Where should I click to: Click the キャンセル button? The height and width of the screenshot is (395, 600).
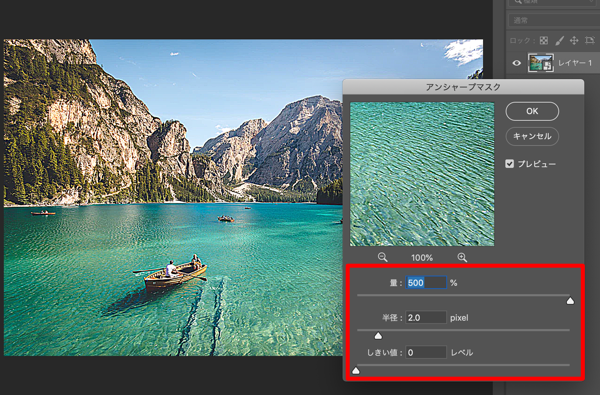pos(532,136)
